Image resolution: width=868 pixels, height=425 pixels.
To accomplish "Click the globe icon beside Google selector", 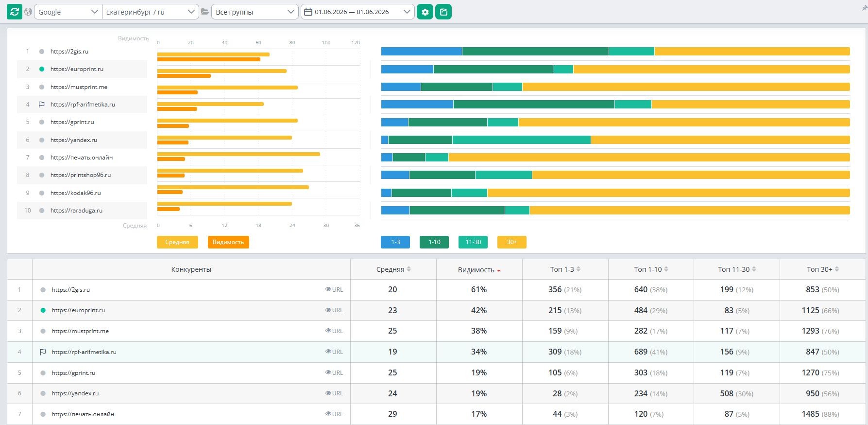I will click(28, 12).
